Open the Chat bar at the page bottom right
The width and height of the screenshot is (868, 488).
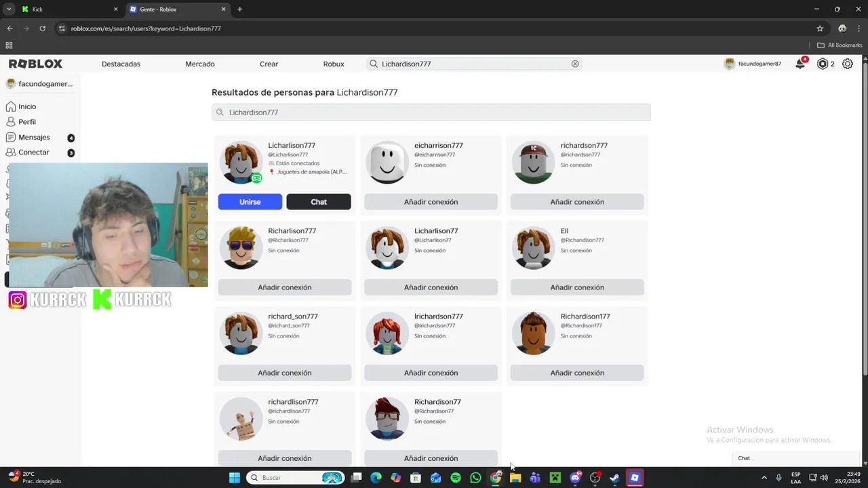tap(797, 458)
